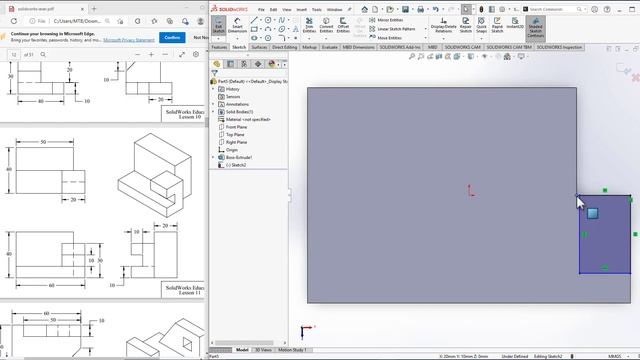Click the Quick Snaps tool
Image resolution: width=640 pixels, height=360 pixels.
coord(481,25)
